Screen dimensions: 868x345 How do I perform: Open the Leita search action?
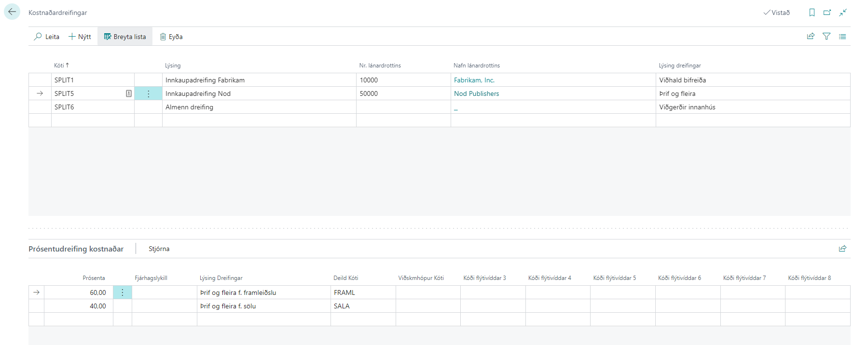(47, 37)
